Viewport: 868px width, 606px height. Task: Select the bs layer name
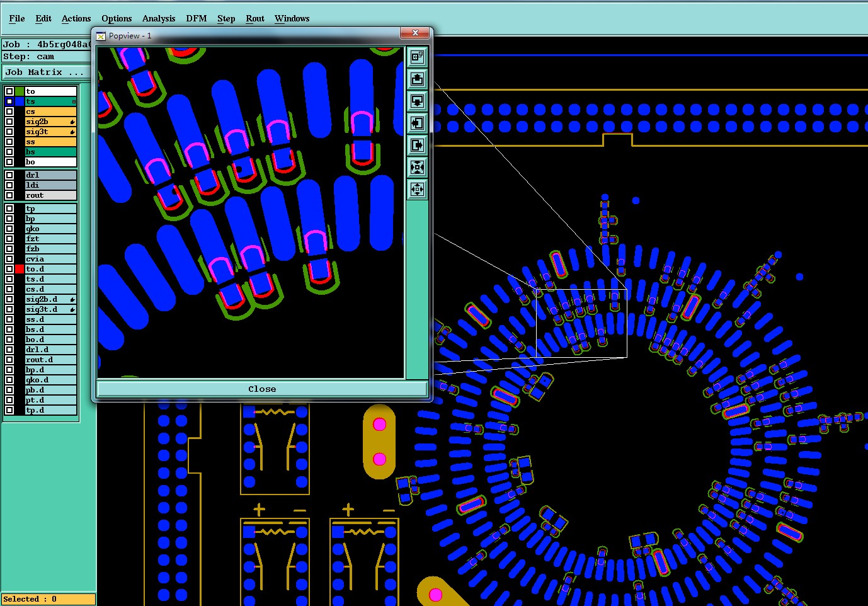click(x=50, y=152)
